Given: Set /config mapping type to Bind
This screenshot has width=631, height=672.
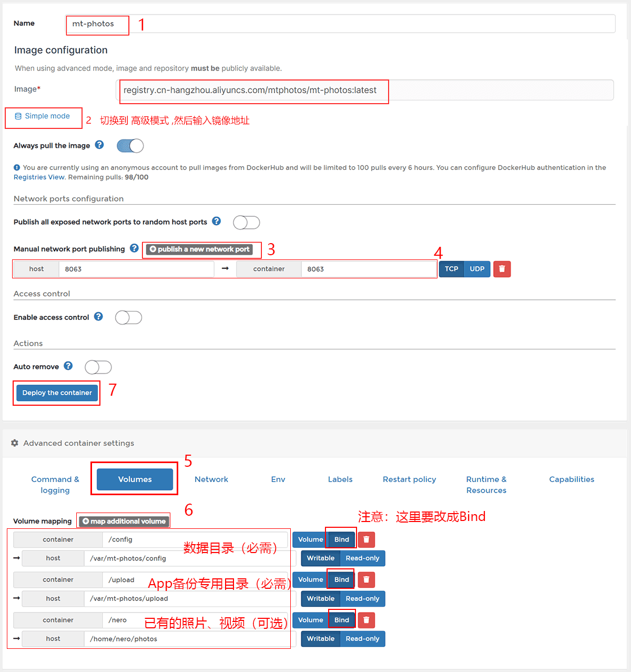Looking at the screenshot, I should tap(342, 539).
